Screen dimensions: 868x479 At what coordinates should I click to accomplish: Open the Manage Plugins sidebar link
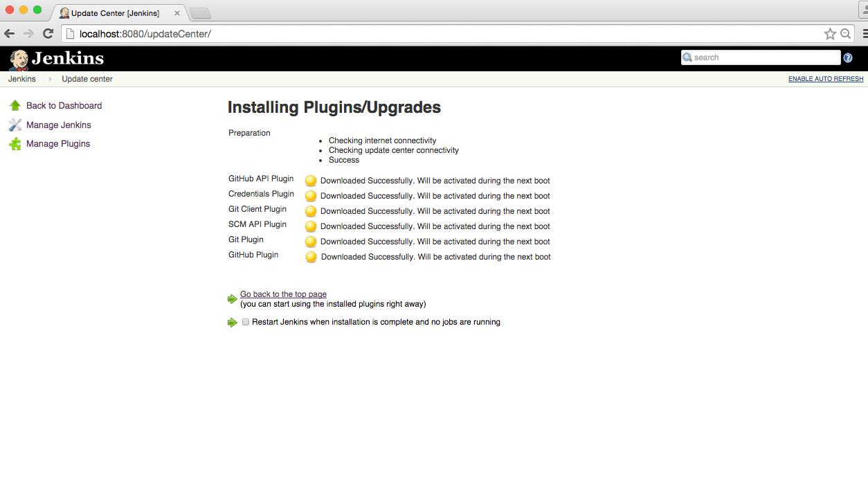tap(58, 144)
